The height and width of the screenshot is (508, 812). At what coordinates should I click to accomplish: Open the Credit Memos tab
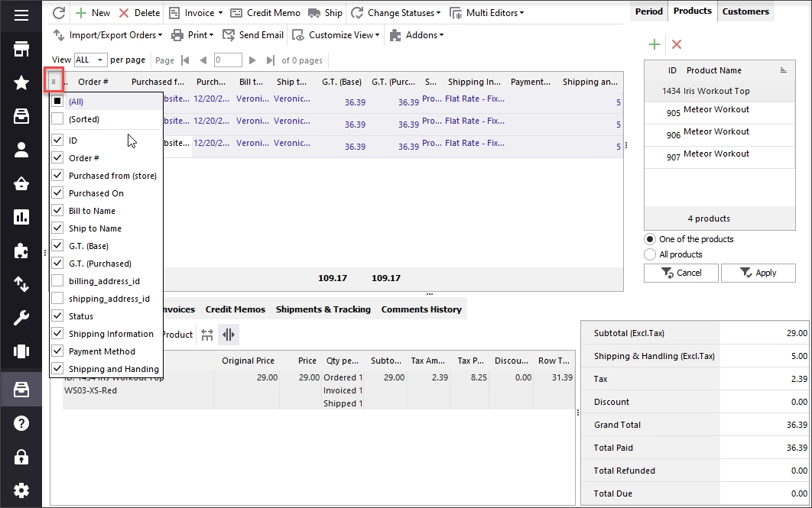(x=235, y=309)
